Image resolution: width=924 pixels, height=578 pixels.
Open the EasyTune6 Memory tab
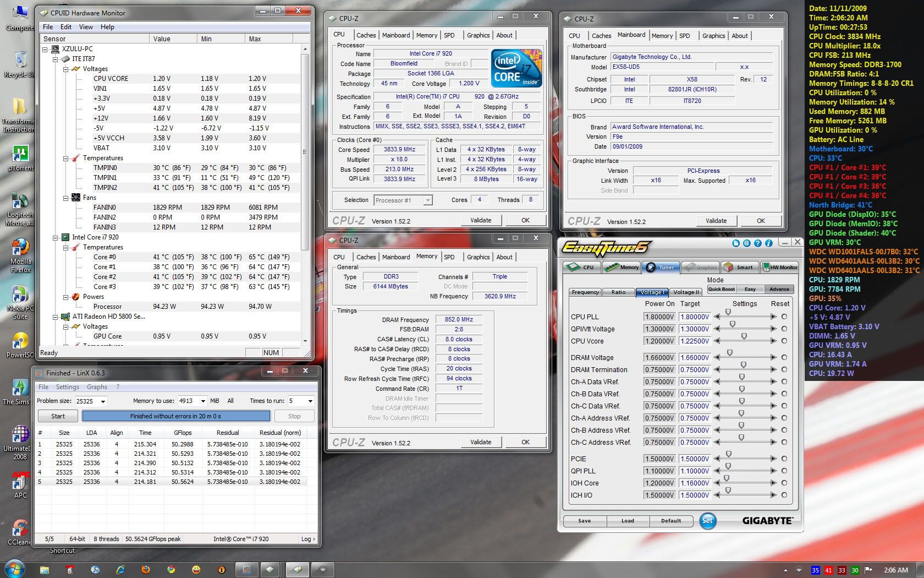point(621,267)
